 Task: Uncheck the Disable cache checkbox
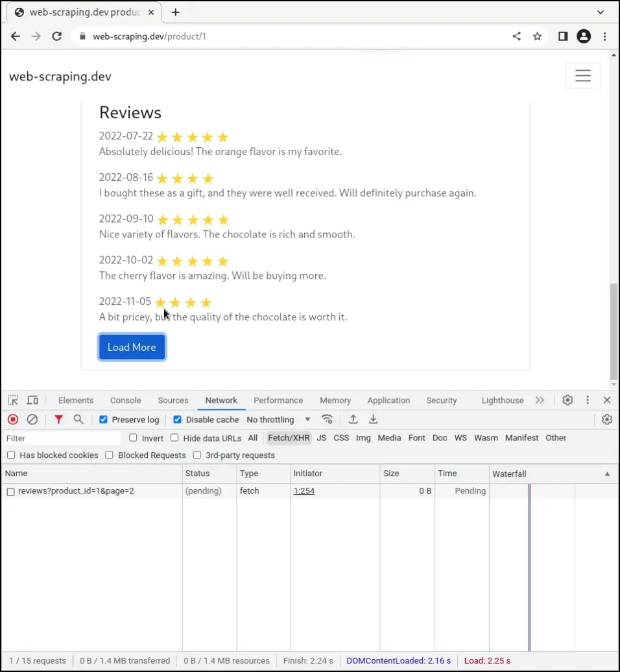coord(177,420)
